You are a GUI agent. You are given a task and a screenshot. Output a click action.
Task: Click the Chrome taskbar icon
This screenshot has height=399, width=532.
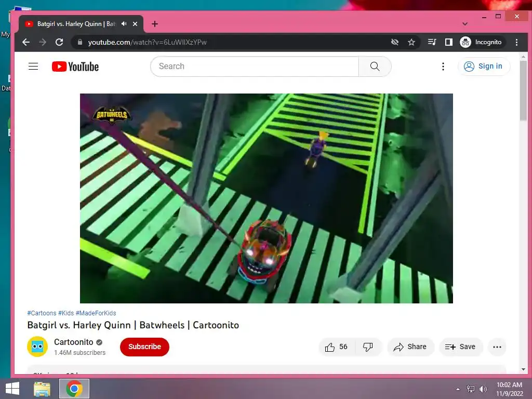click(x=74, y=389)
